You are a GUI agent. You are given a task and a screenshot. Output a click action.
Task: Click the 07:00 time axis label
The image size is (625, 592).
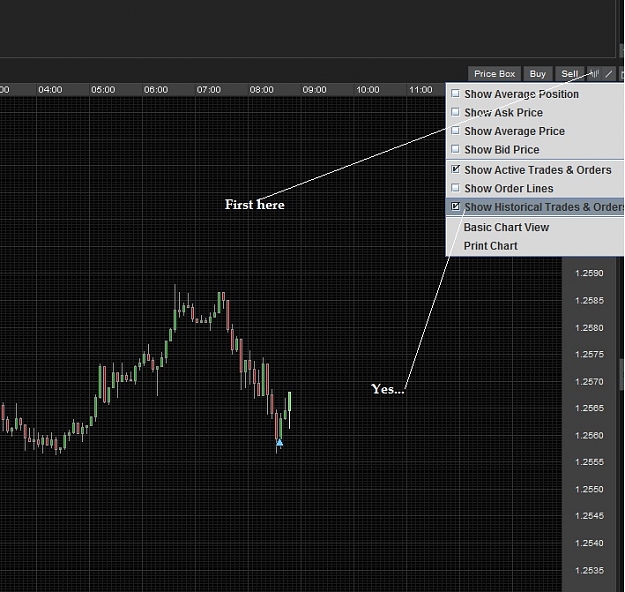(208, 90)
